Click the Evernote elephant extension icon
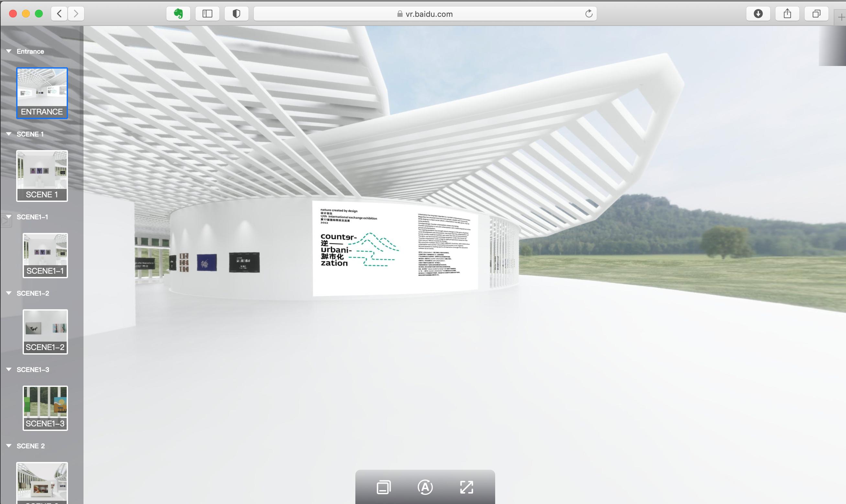 [178, 14]
